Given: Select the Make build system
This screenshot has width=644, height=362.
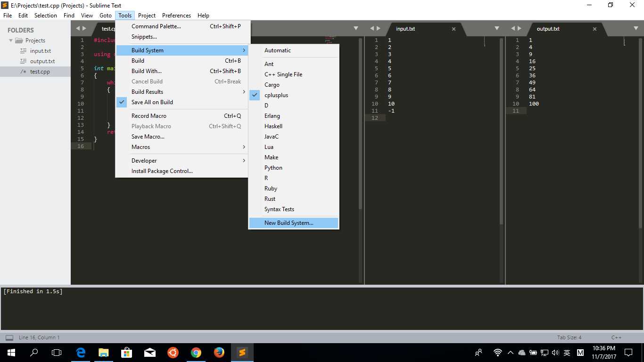Looking at the screenshot, I should coord(294,157).
